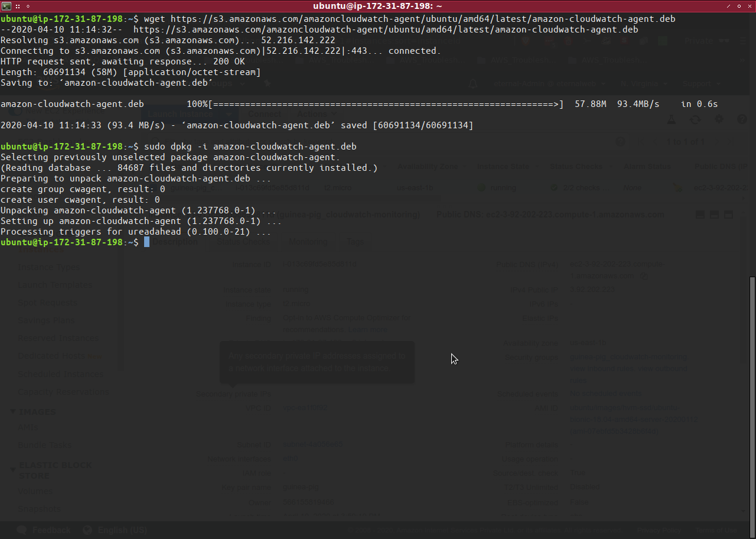Switch to Tags tab in AWS console behind
The height and width of the screenshot is (539, 756).
pyautogui.click(x=356, y=242)
